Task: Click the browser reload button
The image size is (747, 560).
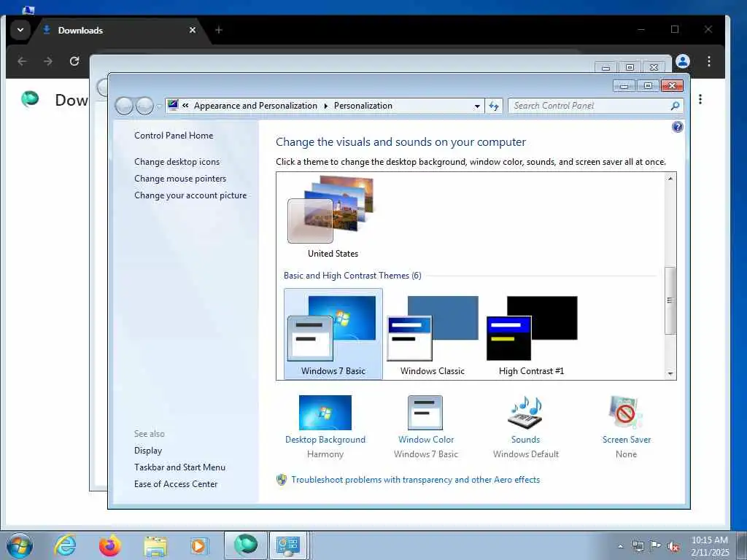Action: (x=74, y=61)
